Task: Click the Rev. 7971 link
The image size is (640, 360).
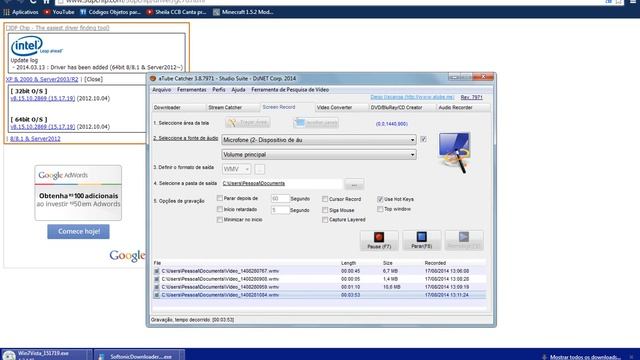Action: coord(471,97)
